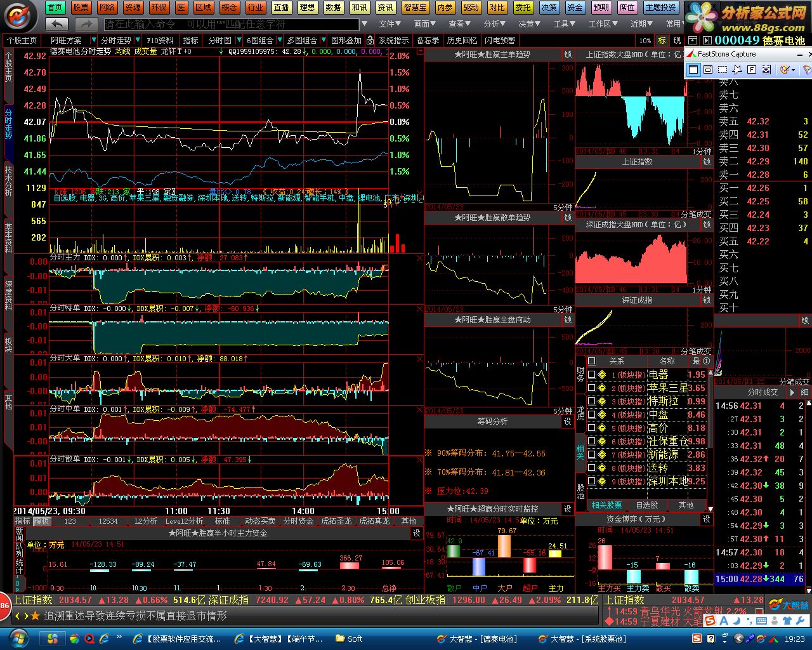Switch to 历史回忆 tab
Image resolution: width=812 pixels, height=650 pixels.
(462, 40)
